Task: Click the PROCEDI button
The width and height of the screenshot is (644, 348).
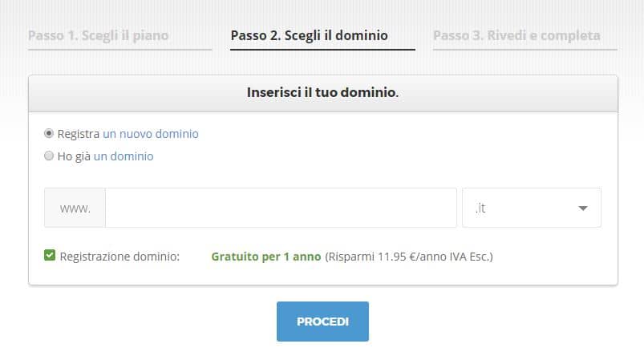Action: (x=322, y=322)
